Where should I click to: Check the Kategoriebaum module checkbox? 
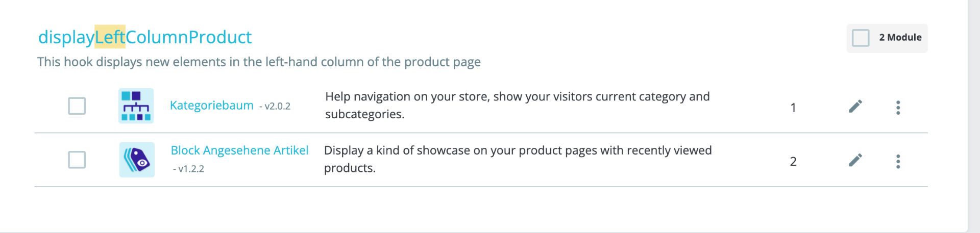(x=77, y=106)
